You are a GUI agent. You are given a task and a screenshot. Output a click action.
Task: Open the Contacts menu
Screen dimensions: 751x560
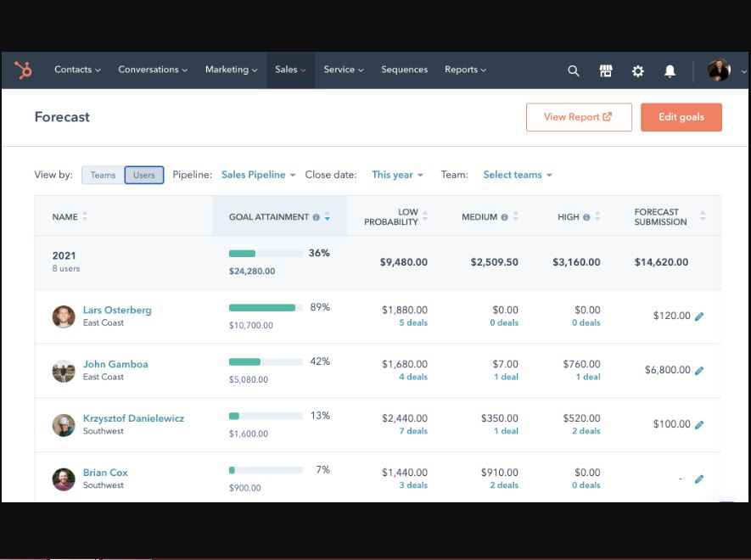pos(76,70)
